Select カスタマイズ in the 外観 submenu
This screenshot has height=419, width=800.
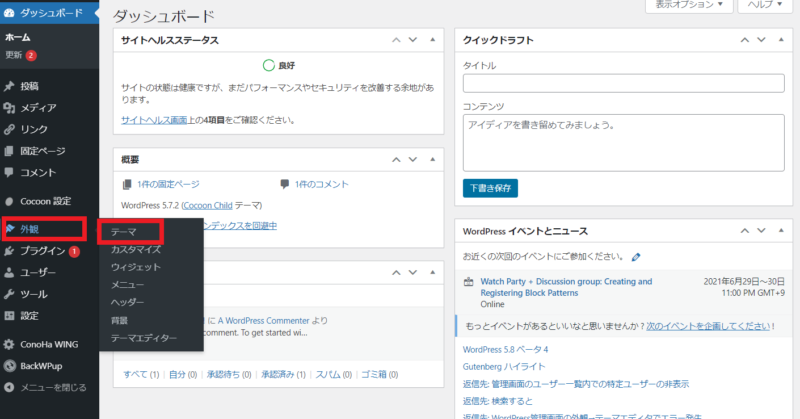click(x=136, y=250)
